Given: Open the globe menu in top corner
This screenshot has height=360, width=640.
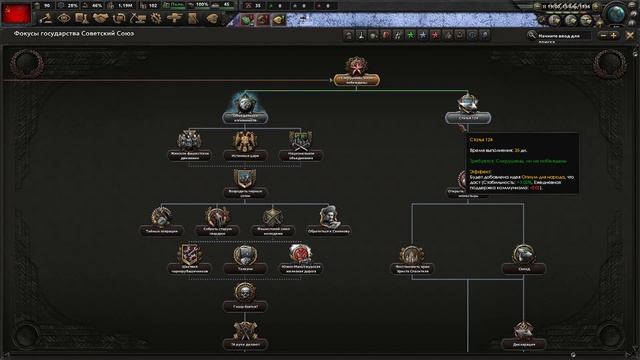Looking at the screenshot, I should (616, 13).
